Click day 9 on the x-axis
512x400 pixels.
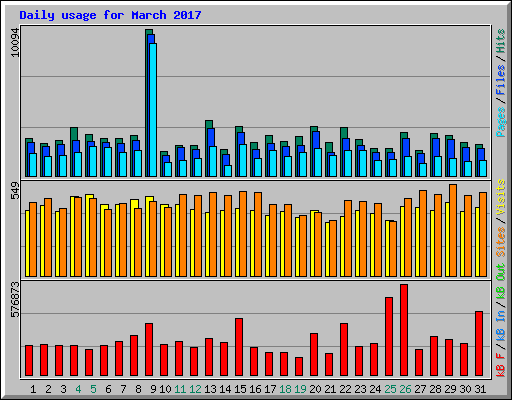pyautogui.click(x=153, y=389)
